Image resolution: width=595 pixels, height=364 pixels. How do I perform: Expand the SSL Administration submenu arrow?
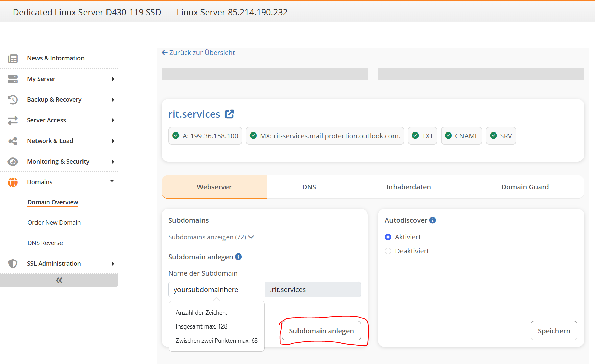click(113, 264)
